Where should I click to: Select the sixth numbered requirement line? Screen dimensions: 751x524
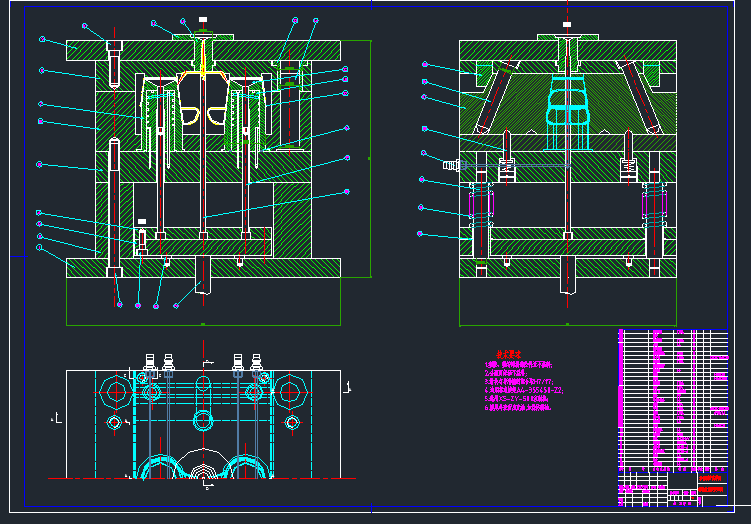point(518,408)
